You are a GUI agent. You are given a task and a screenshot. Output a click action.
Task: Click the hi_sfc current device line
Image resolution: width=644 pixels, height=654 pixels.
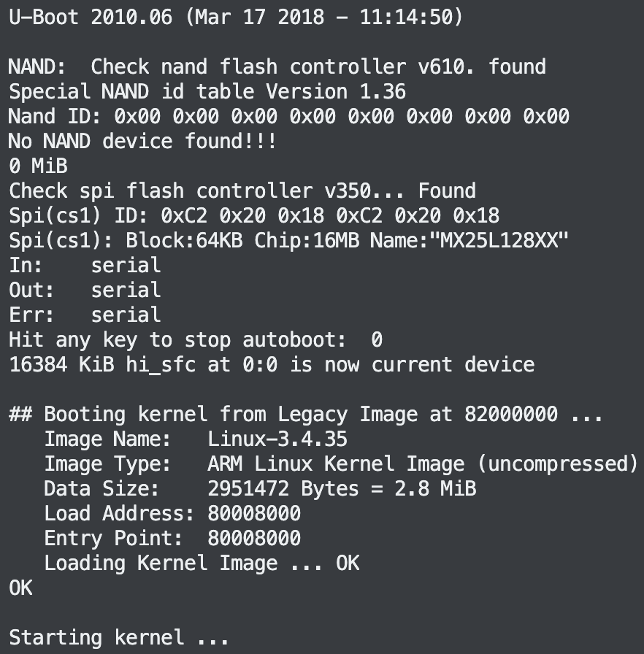[x=271, y=364]
